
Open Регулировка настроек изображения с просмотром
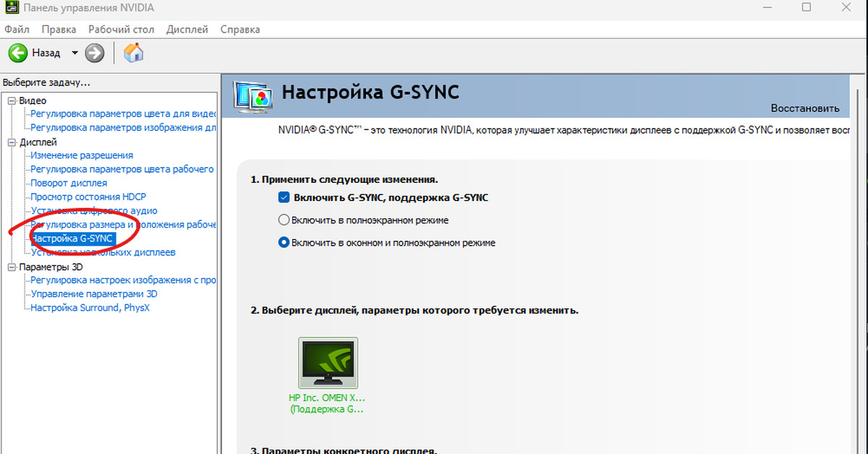coord(123,280)
